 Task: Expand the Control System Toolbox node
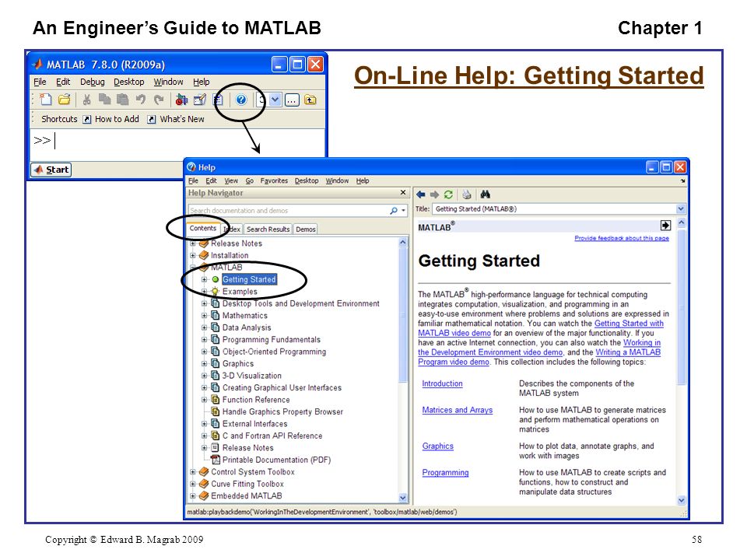193,472
